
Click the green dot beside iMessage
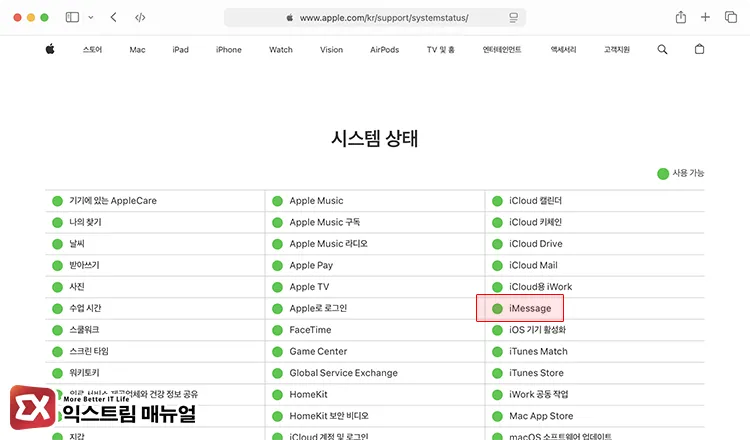click(497, 308)
